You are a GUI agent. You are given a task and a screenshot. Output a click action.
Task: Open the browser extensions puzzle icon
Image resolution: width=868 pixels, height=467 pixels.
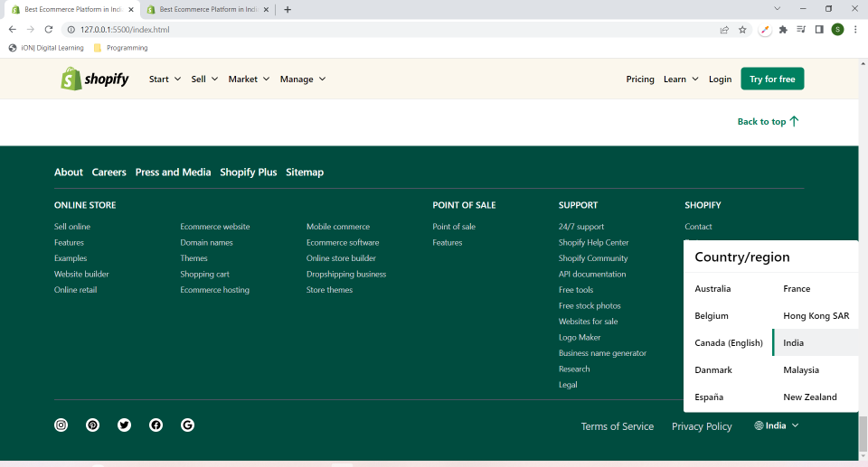[x=783, y=30]
